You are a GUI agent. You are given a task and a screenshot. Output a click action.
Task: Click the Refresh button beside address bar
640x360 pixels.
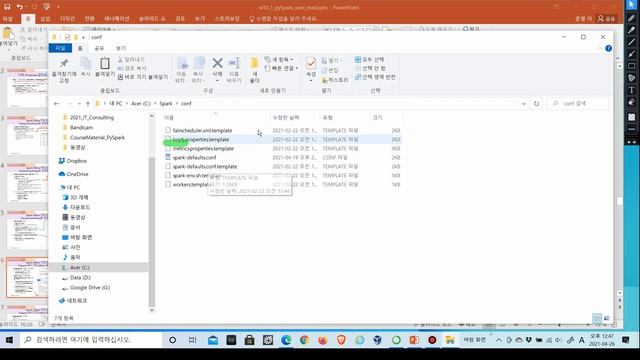[536, 104]
